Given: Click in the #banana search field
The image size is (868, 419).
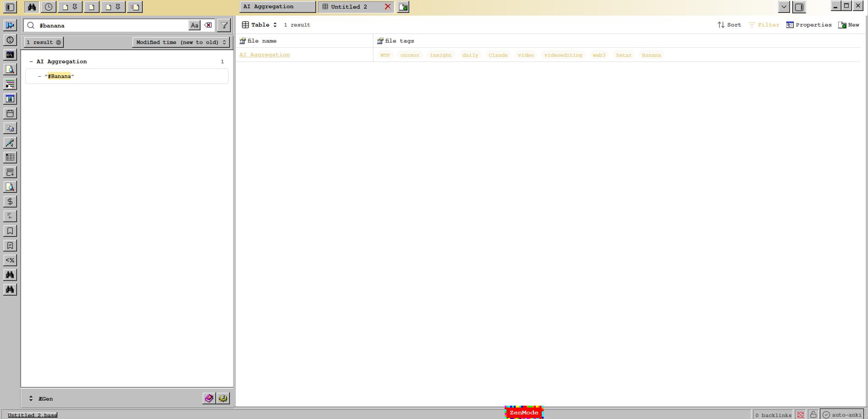Looking at the screenshot, I should 110,26.
